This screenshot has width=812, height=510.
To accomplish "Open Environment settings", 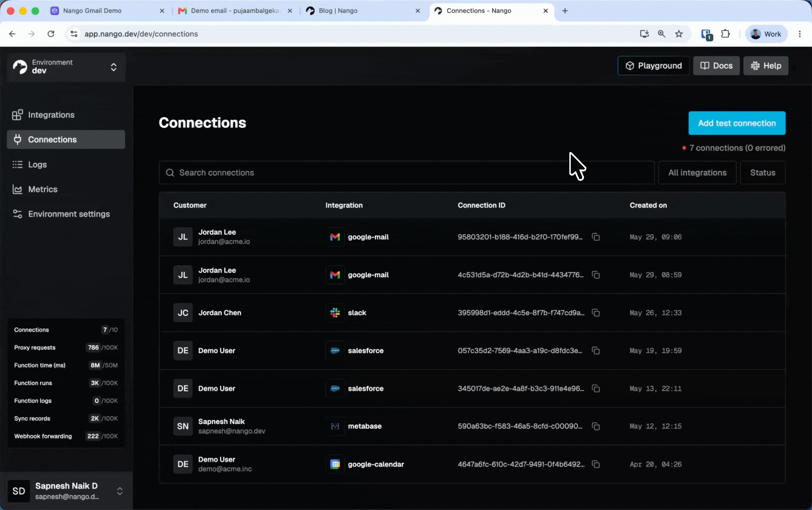I will point(66,214).
